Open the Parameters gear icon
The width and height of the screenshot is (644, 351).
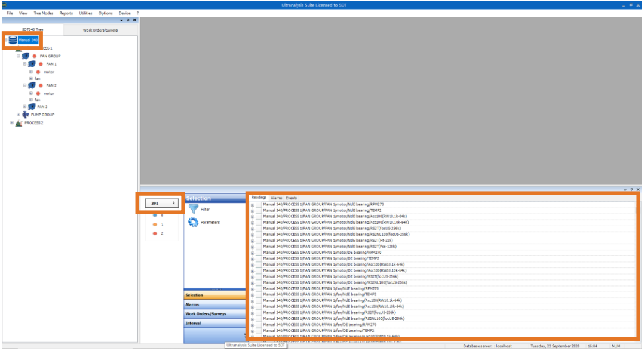click(x=194, y=222)
